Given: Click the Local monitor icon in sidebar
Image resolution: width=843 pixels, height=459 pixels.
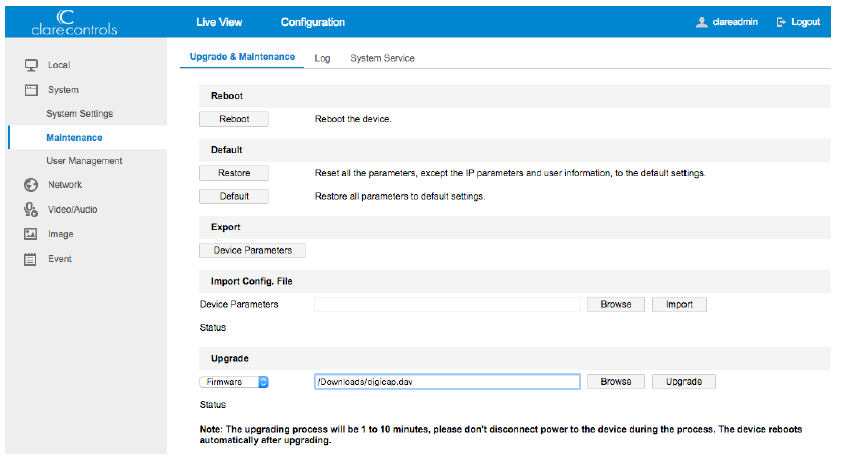Looking at the screenshot, I should click(30, 65).
